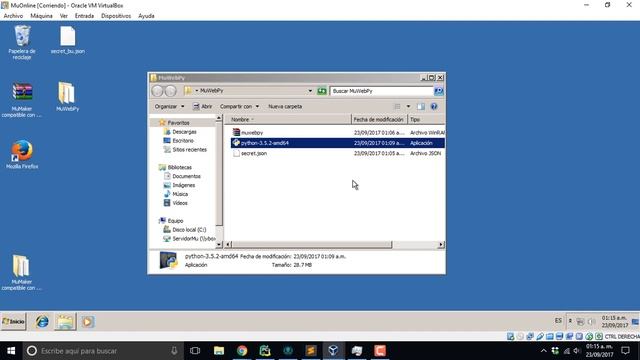Click the ES language indicator
Image resolution: width=640 pixels, height=360 pixels.
558,321
